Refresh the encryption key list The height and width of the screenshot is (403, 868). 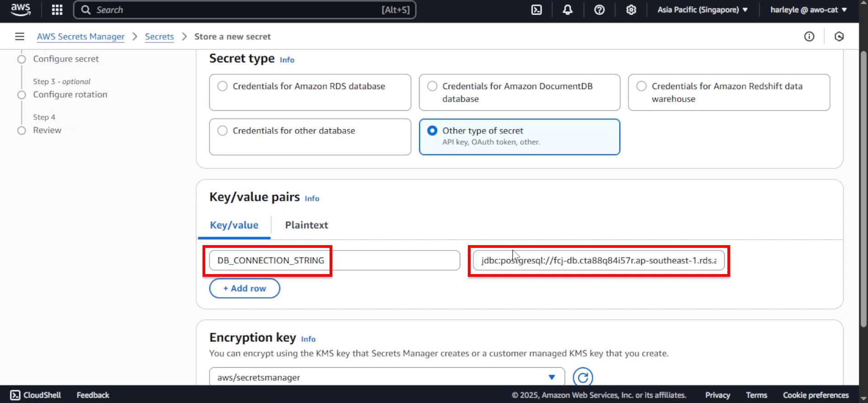[583, 377]
